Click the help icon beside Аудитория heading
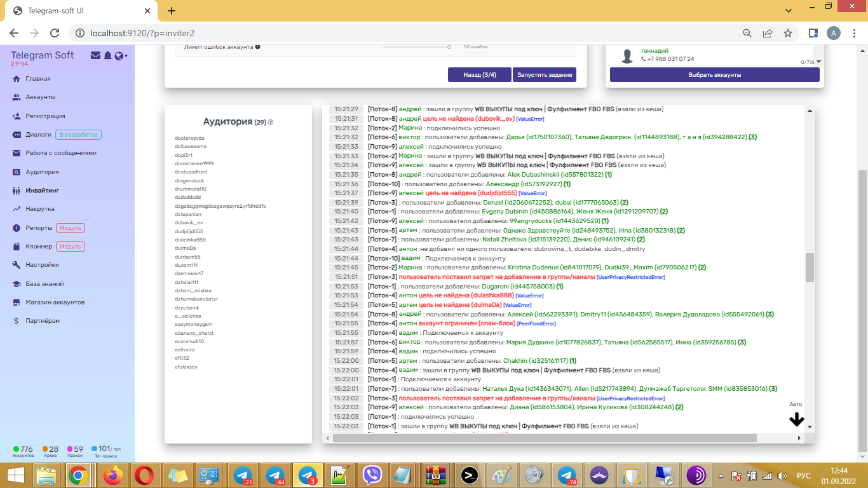The width and height of the screenshot is (868, 488). tap(271, 123)
